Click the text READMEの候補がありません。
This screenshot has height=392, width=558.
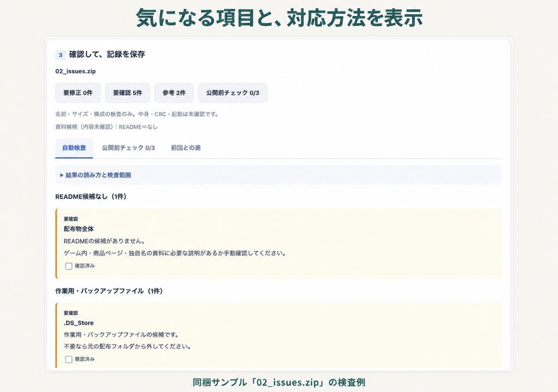[x=104, y=242]
